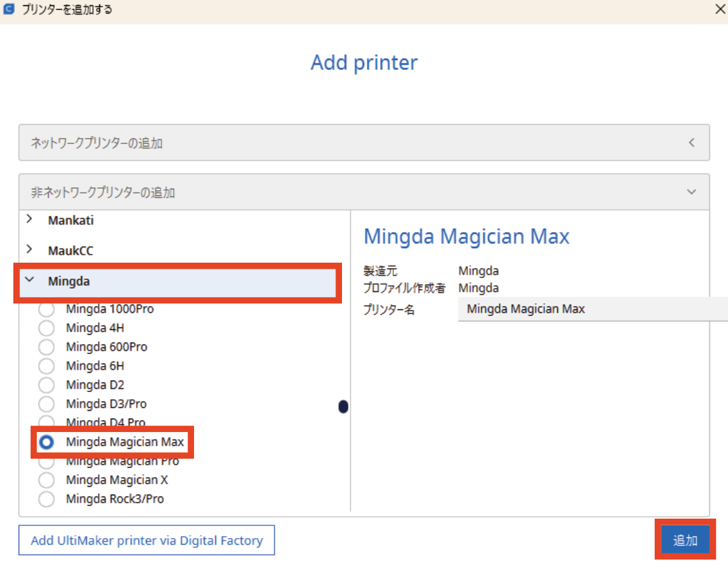
Task: Expand the network printer section (ネットワークプリンターの追加)
Action: (x=364, y=143)
